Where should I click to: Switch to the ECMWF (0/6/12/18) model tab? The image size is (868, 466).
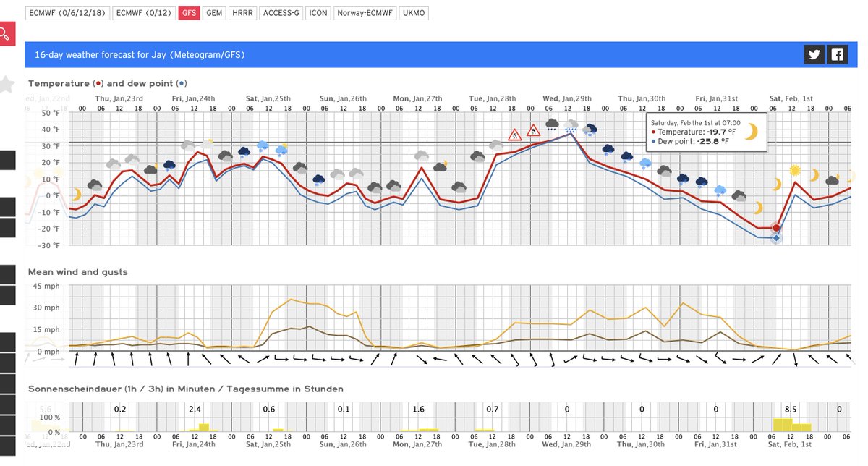point(67,13)
